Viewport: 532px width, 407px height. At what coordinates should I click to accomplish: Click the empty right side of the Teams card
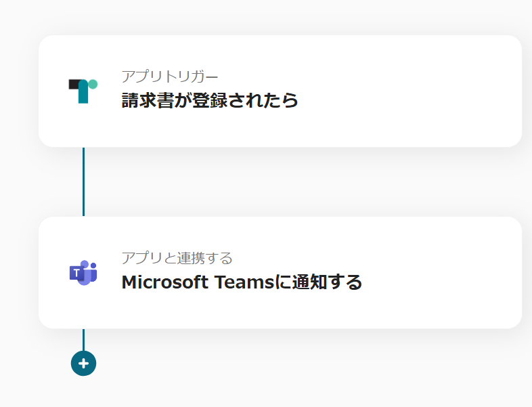453,272
